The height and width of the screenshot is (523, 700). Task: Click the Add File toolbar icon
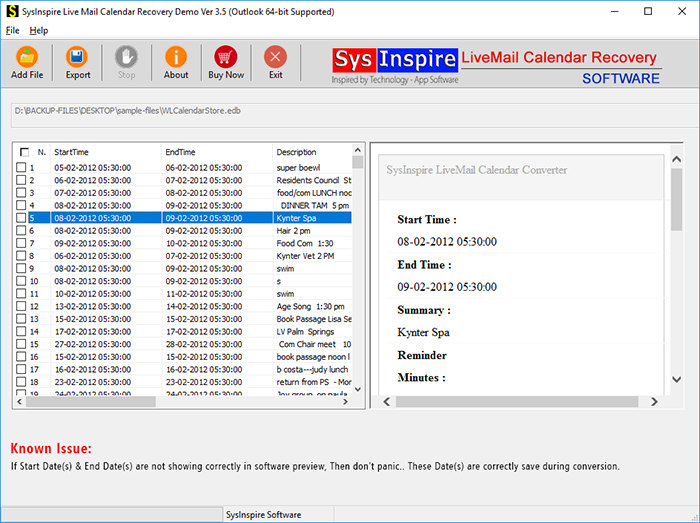27,57
